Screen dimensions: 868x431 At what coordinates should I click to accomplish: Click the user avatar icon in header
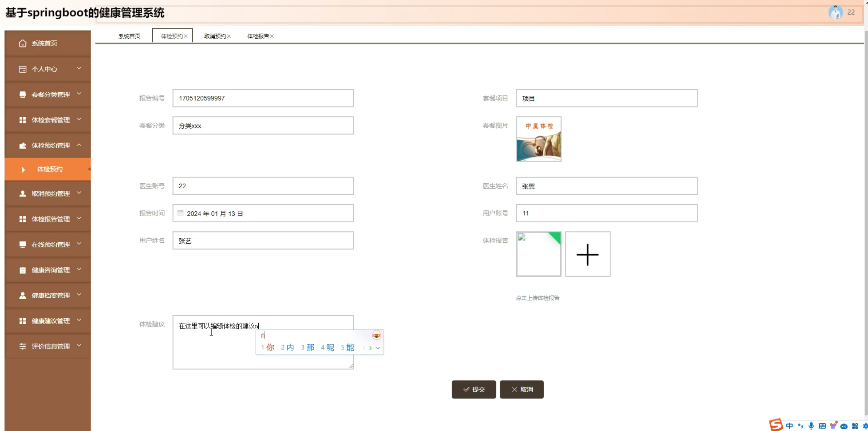pyautogui.click(x=835, y=13)
